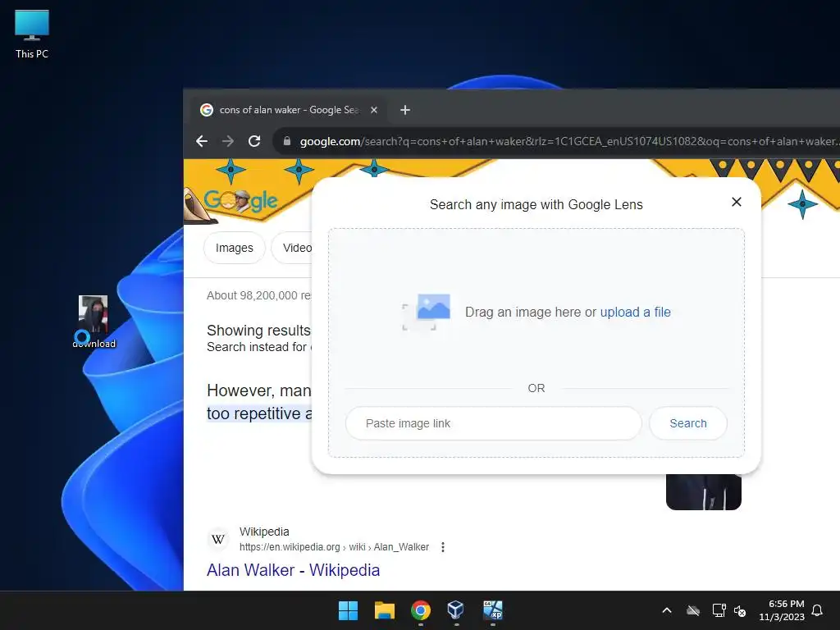Click the Alan Walker image thumbnail

click(x=703, y=492)
